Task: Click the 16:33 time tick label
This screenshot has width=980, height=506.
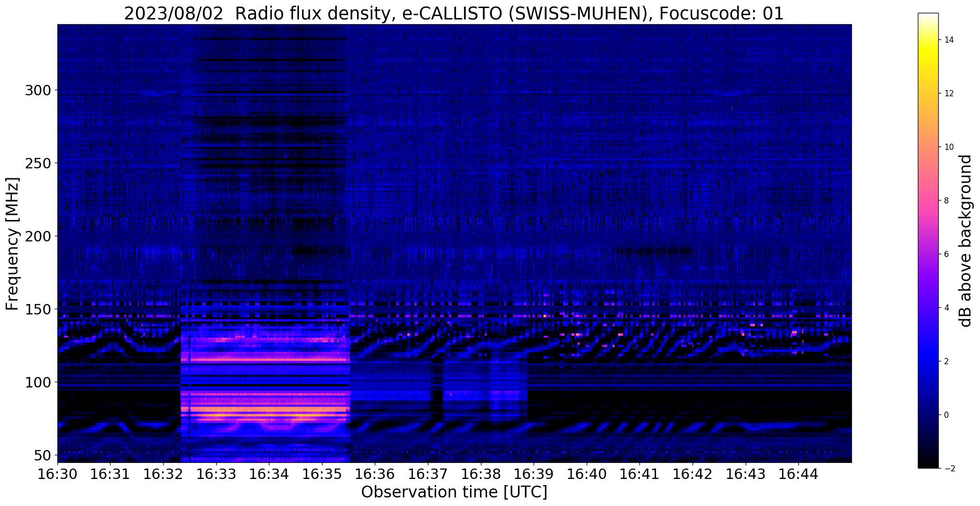Action: tap(216, 474)
